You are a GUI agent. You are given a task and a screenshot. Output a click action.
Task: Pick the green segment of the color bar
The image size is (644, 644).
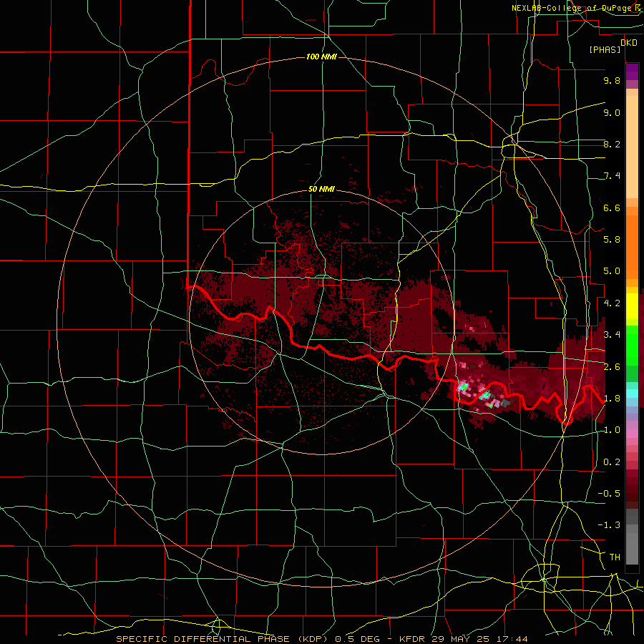(x=632, y=345)
